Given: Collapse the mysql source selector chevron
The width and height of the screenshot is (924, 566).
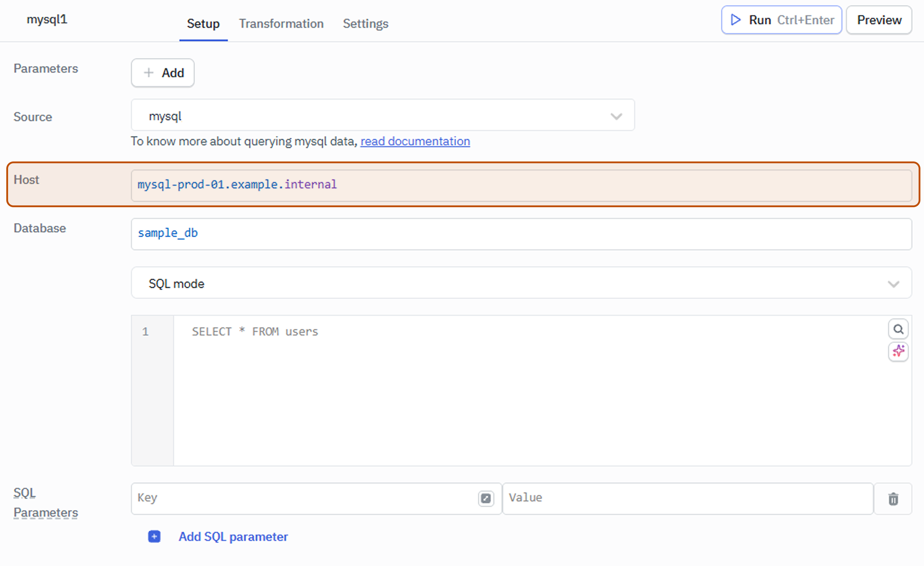Looking at the screenshot, I should click(616, 116).
